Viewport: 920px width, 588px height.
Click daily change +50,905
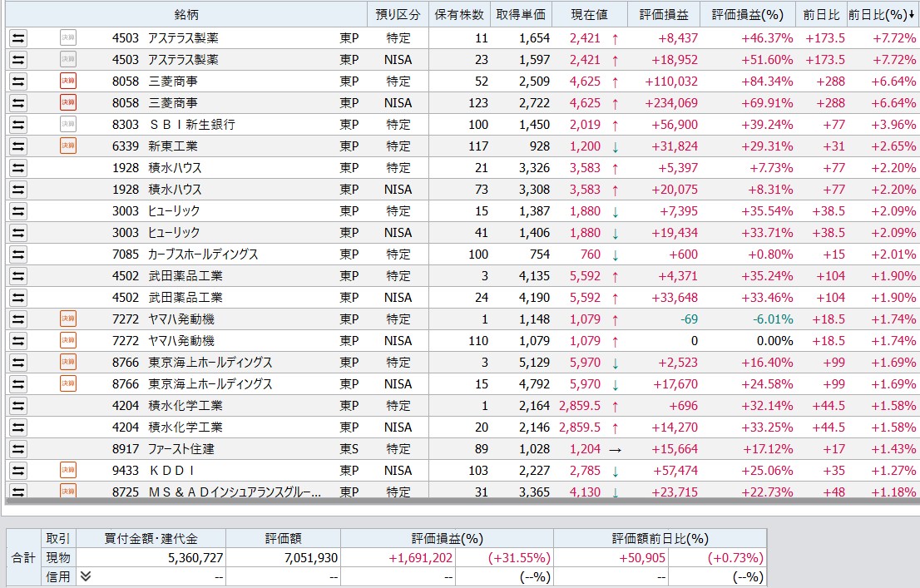(642, 557)
